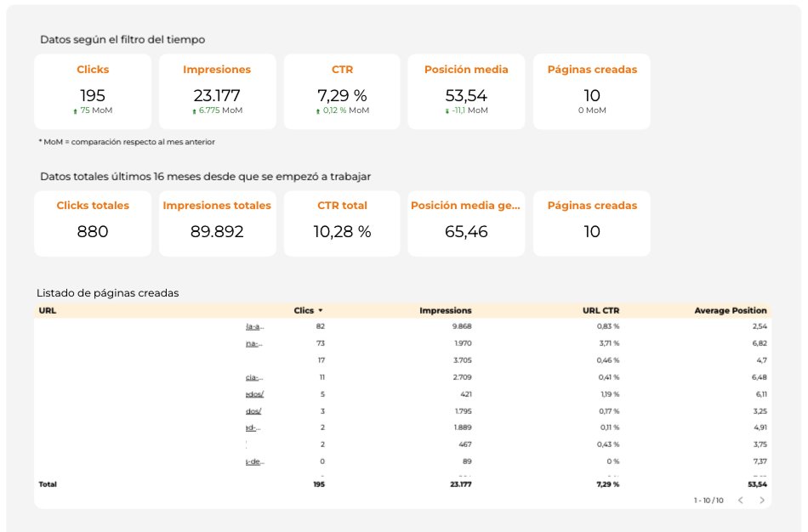Select the CTR total scorecard showing 10,28 %

point(342,223)
